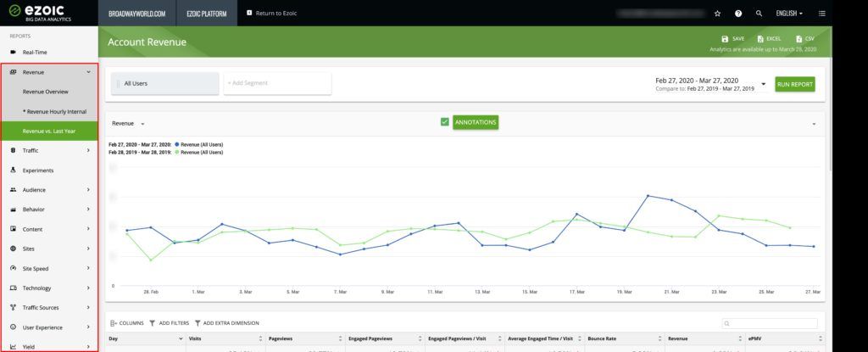Click the Excel export icon
The image size is (868, 352).
(x=760, y=39)
